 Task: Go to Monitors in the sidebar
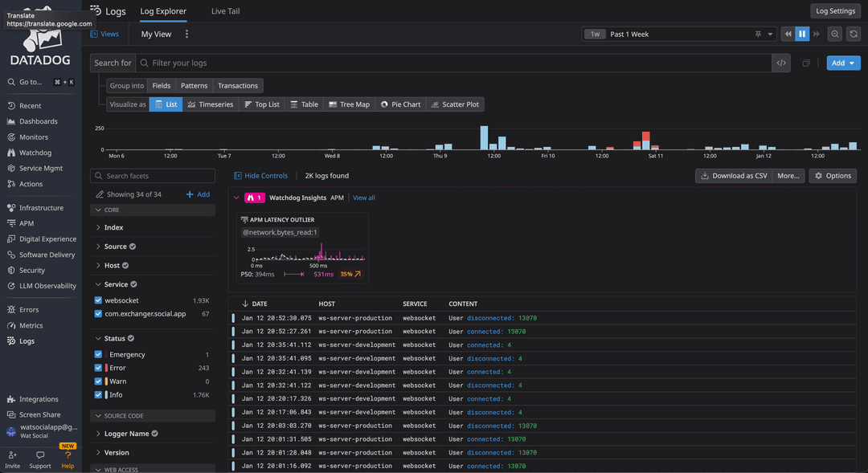click(27, 137)
